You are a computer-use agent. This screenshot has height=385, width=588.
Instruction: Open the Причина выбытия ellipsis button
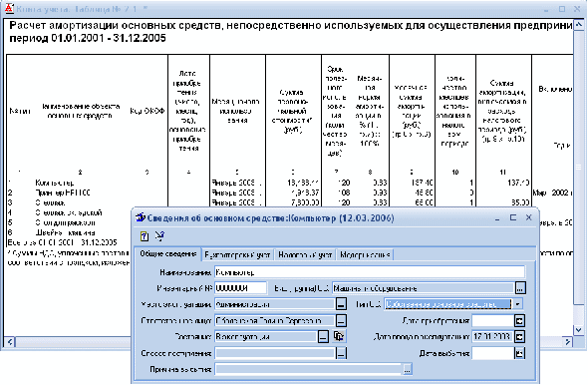(x=408, y=369)
